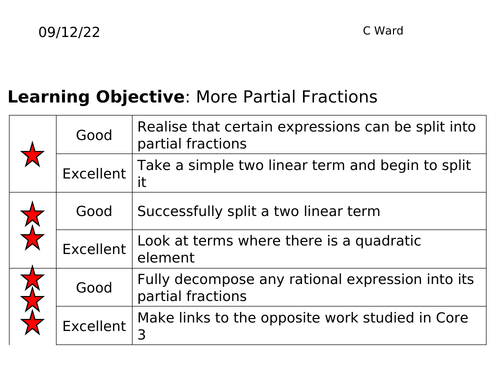The height and width of the screenshot is (375, 500).
Task: Click the Good cell beside three stars
Action: coord(94,287)
